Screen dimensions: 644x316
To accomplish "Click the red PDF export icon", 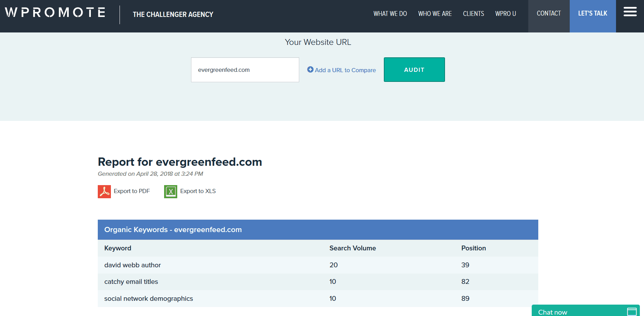I will 104,191.
